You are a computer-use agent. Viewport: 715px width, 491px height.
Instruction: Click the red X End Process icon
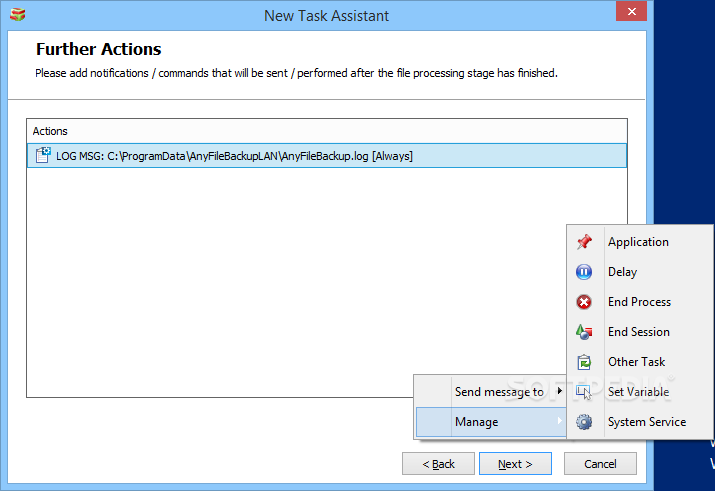[x=584, y=302]
